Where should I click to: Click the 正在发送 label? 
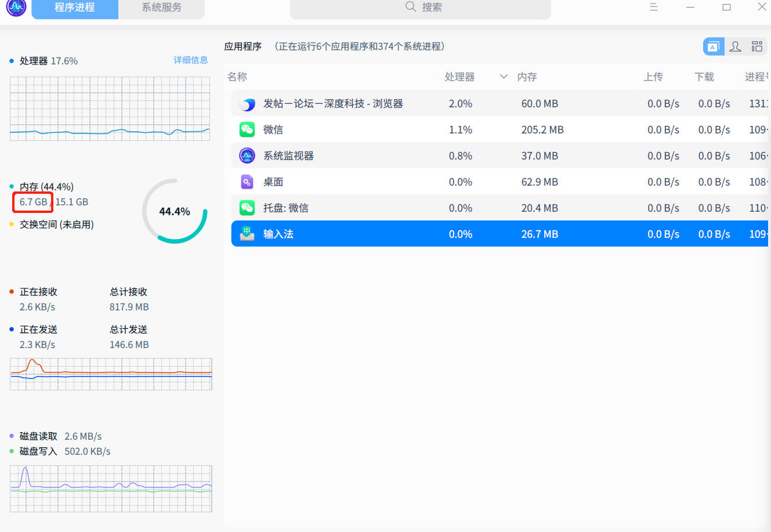(38, 330)
